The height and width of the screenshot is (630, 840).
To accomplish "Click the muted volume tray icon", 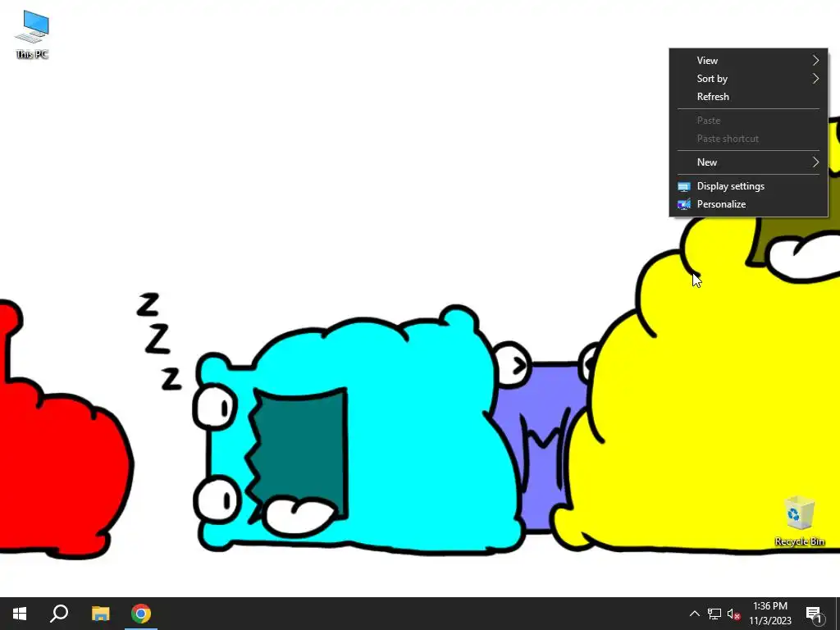I will coord(734,614).
